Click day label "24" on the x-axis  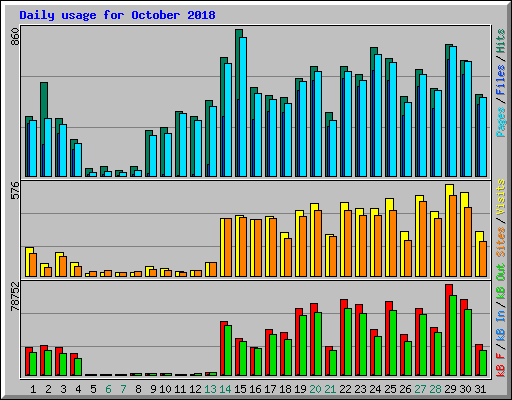(375, 389)
